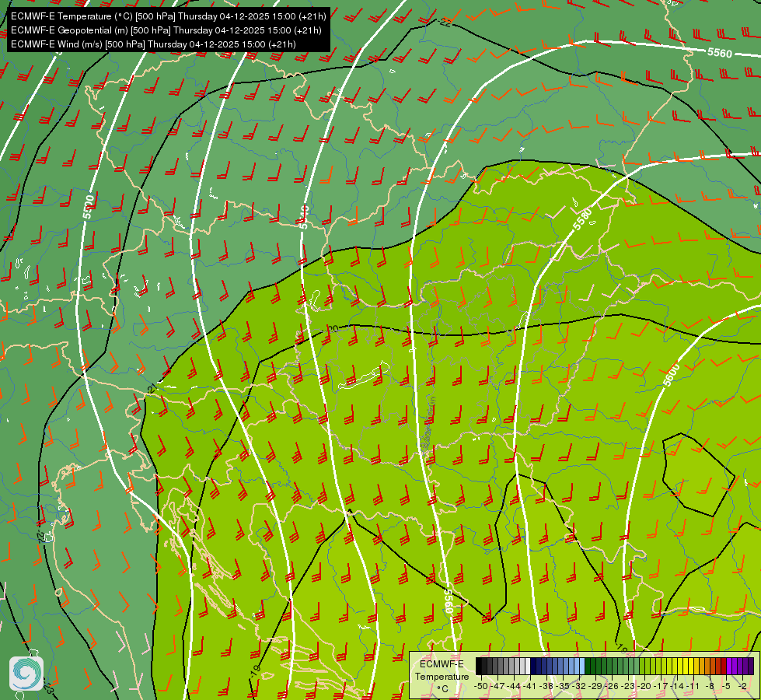The height and width of the screenshot is (700, 761).
Task: Click the -17 legend tick label
Action: tap(661, 686)
